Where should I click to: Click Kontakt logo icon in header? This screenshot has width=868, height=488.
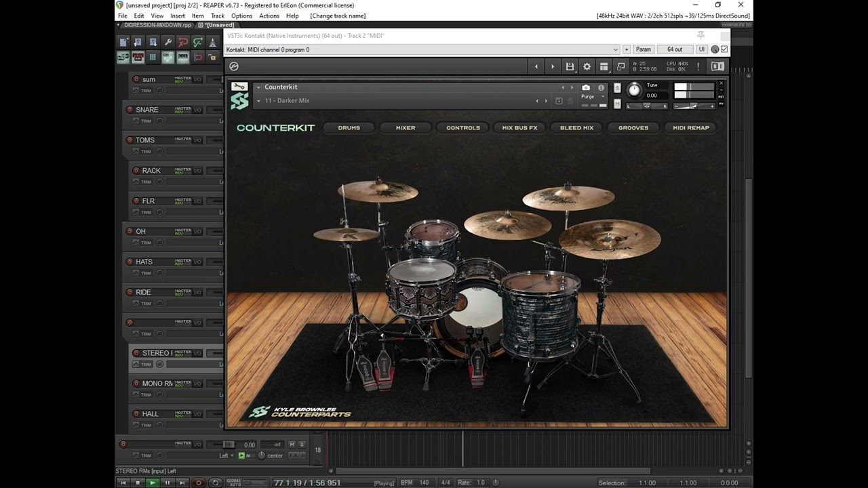(234, 66)
